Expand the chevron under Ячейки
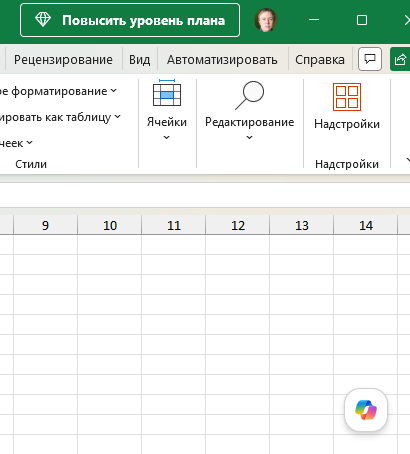 click(167, 137)
